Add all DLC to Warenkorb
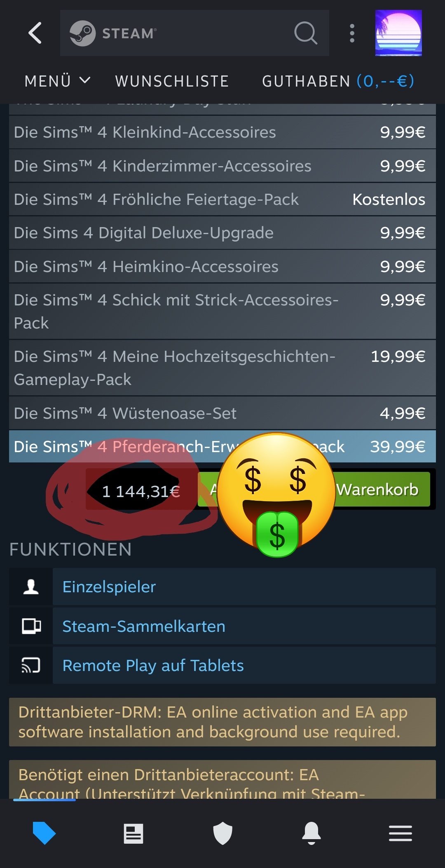 tap(314, 489)
